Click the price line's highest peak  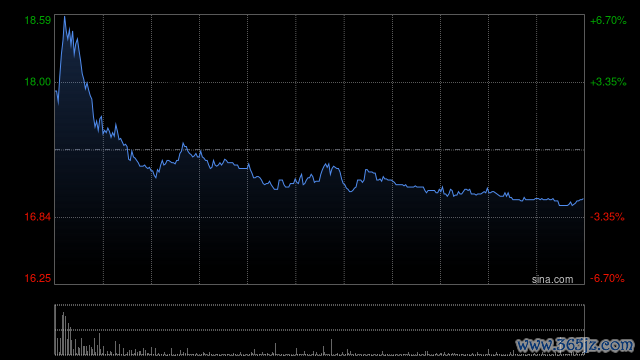(x=64, y=17)
